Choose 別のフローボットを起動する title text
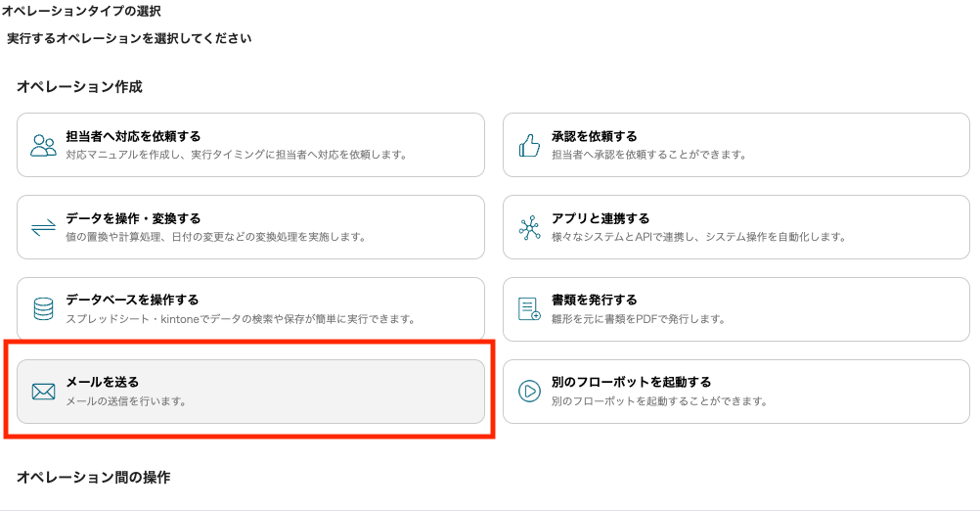 click(631, 382)
